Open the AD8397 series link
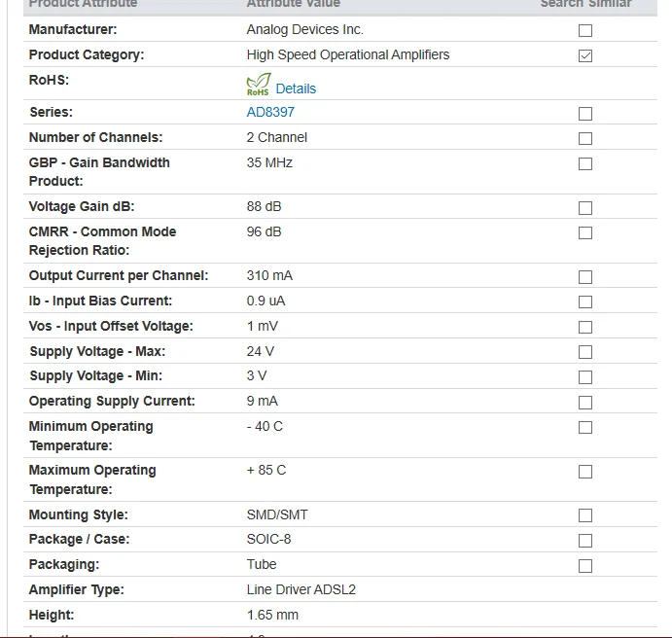672x638 pixels. (270, 112)
